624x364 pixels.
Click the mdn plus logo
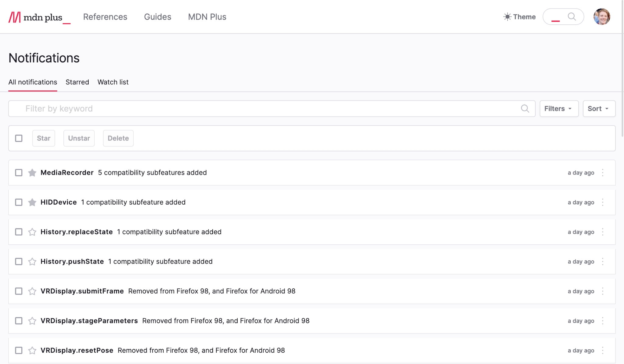tap(39, 17)
